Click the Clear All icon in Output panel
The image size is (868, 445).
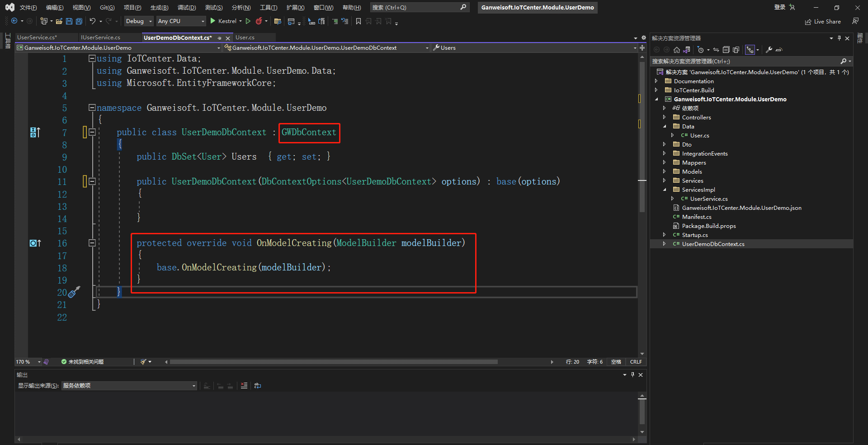coord(244,386)
